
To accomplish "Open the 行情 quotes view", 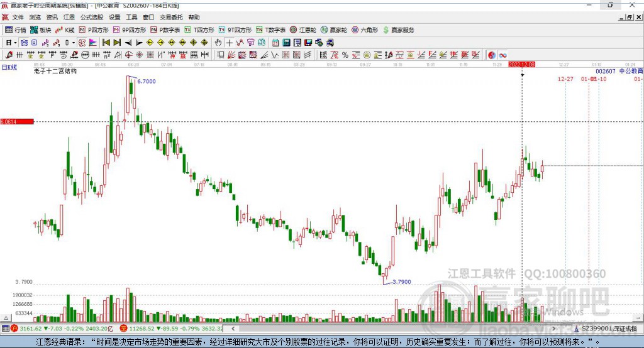I will (16, 30).
